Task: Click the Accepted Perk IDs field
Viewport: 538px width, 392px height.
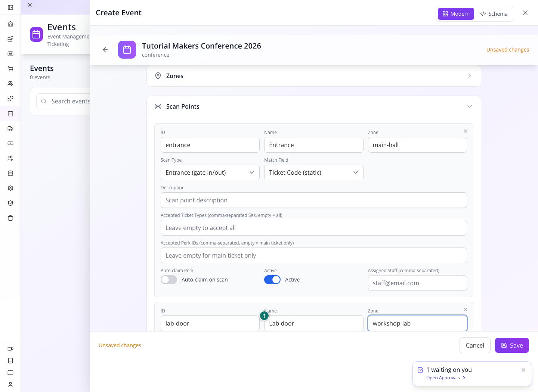Action: 314,255
